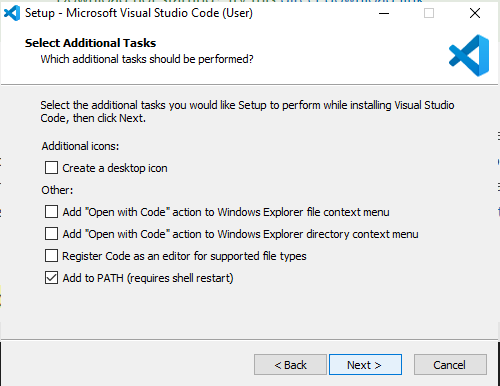Click 'Which additional tasks should be performed?' text
The height and width of the screenshot is (386, 500).
(147, 59)
